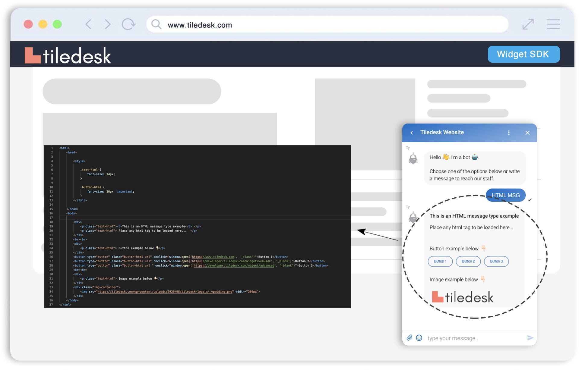The height and width of the screenshot is (370, 588).
Task: Click the img-container div code line
Action: [96, 287]
